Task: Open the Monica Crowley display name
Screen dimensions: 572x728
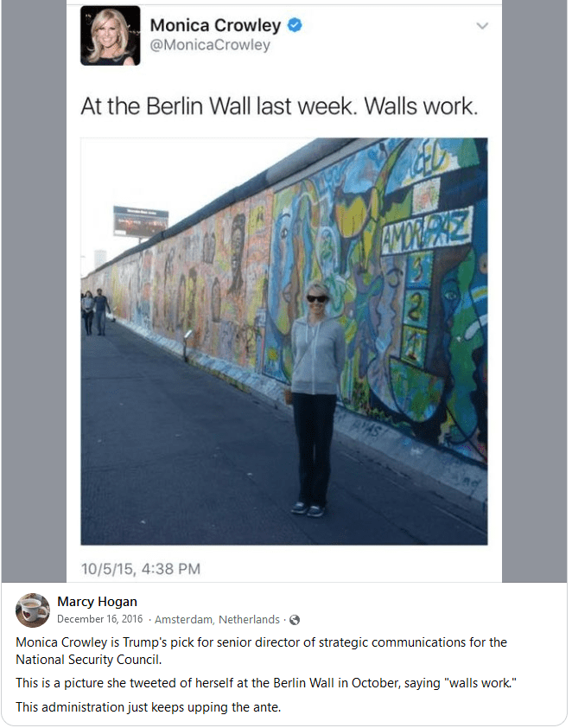Action: (x=215, y=25)
